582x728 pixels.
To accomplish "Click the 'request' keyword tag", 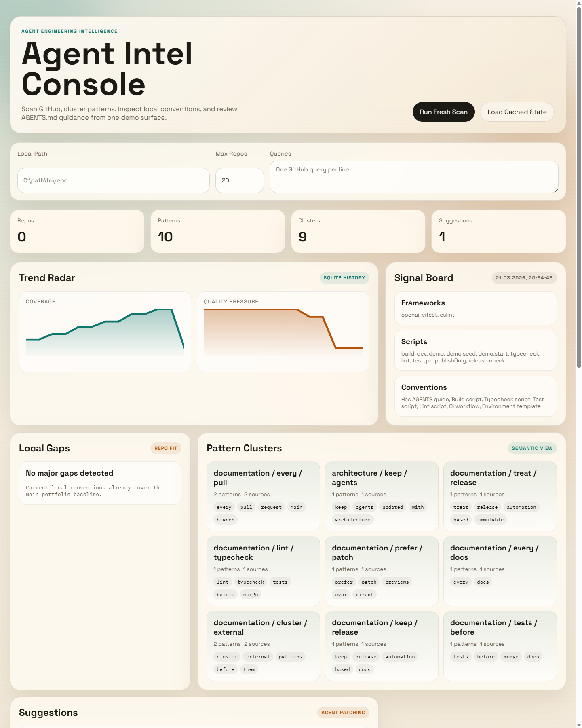I will [x=271, y=507].
